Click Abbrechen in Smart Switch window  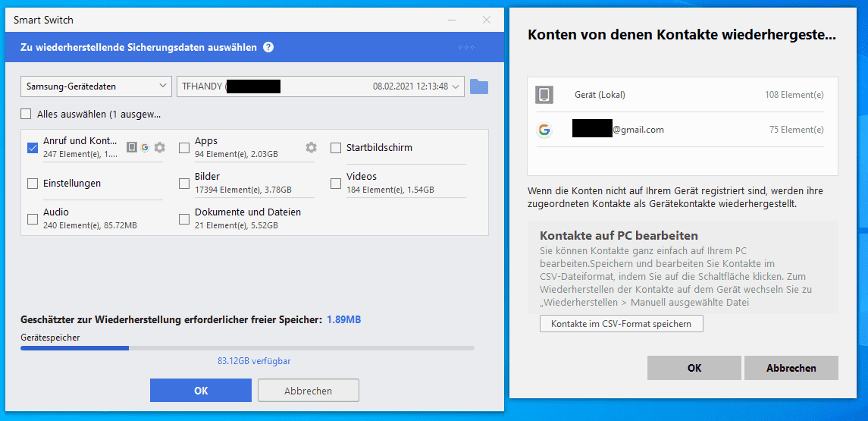coord(309,391)
